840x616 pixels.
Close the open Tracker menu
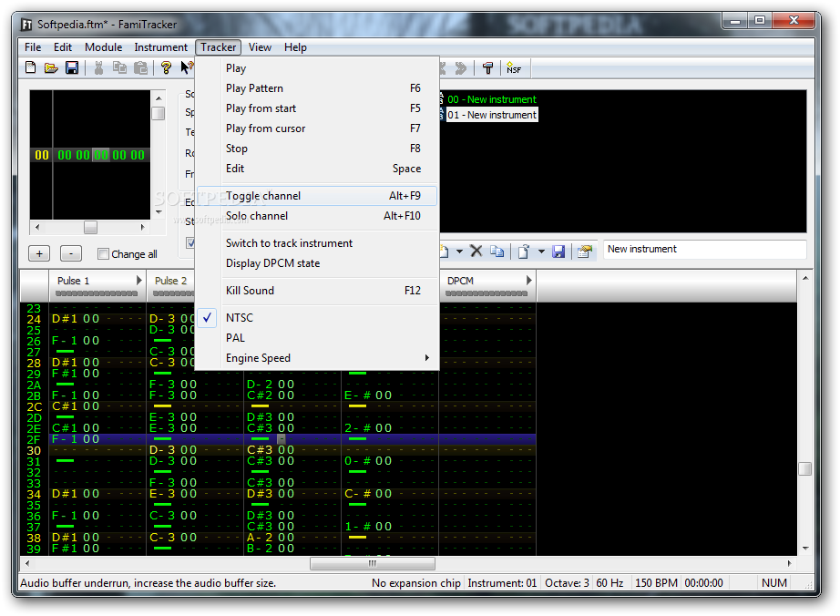[218, 47]
